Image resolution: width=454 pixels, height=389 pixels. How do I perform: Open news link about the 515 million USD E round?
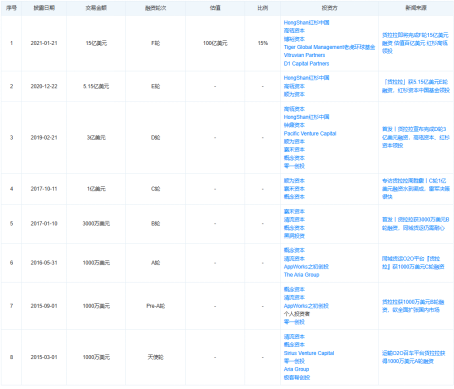tap(416, 86)
